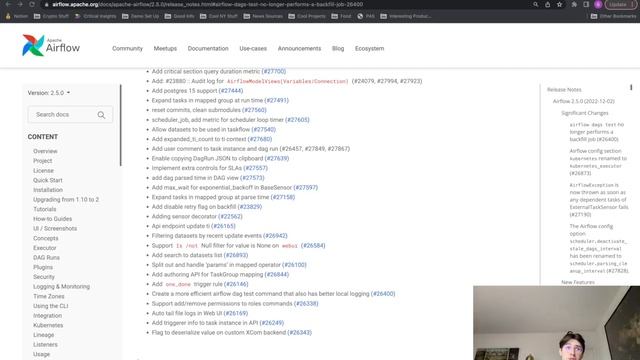This screenshot has height=360, width=640.
Task: Go to Significant Changes in page outline
Action: point(584,113)
